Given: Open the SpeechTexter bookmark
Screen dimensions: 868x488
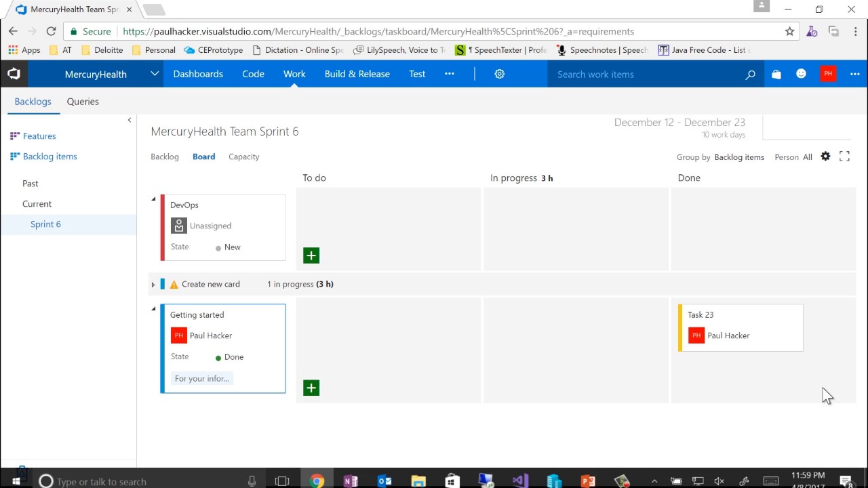Looking at the screenshot, I should tap(501, 50).
